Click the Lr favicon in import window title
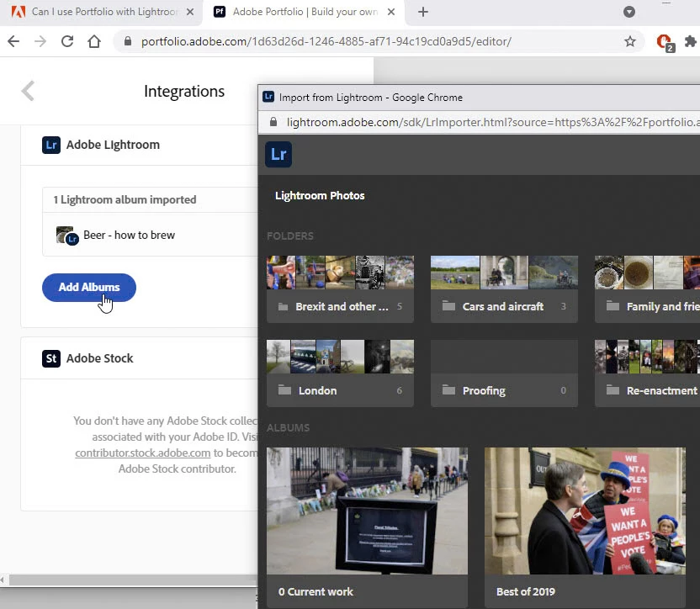Viewport: 700px width, 609px height. 268,97
